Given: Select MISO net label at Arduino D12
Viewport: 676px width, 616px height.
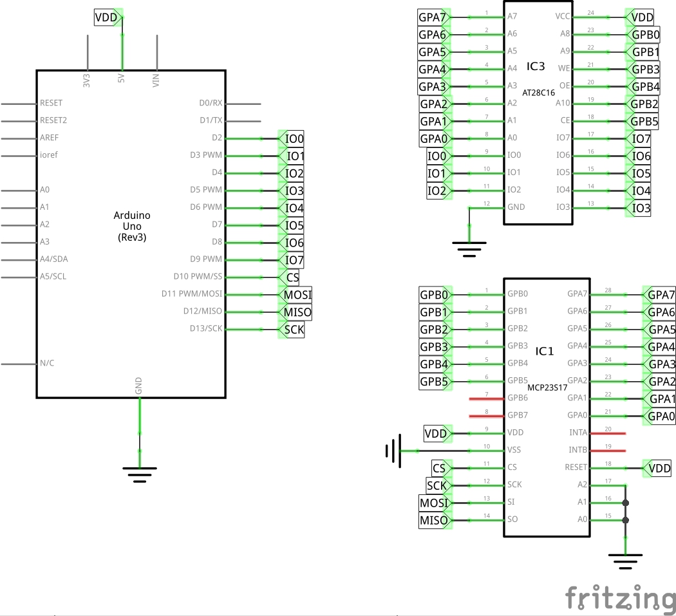Looking at the screenshot, I should [296, 312].
